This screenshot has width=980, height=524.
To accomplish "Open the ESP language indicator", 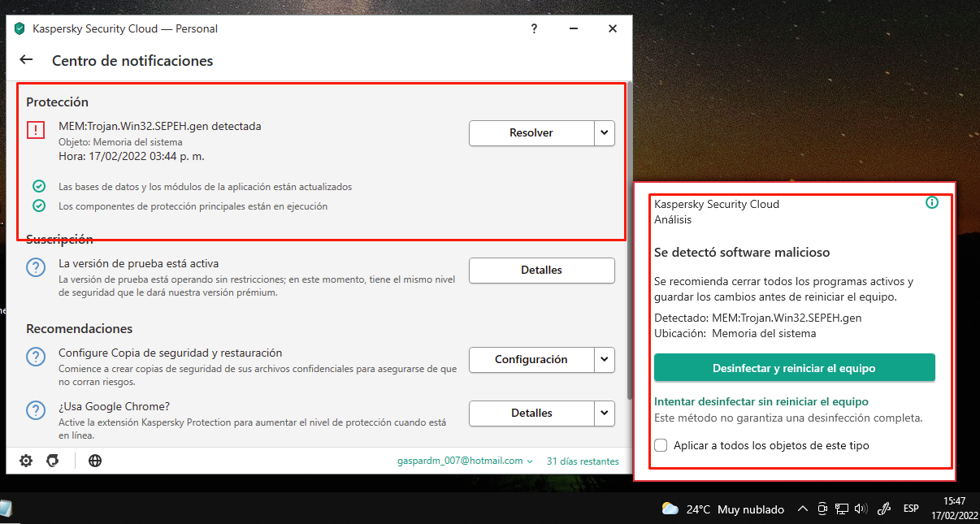I will [x=911, y=509].
